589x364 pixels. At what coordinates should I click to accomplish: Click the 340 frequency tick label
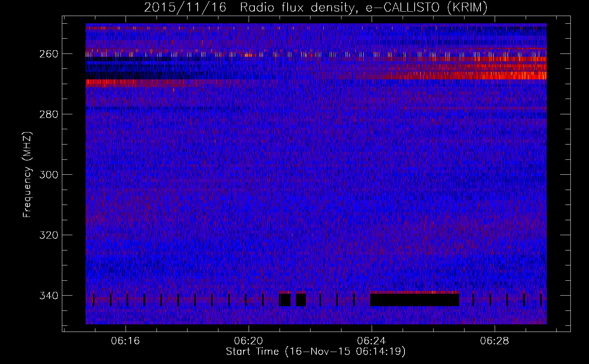coord(48,296)
